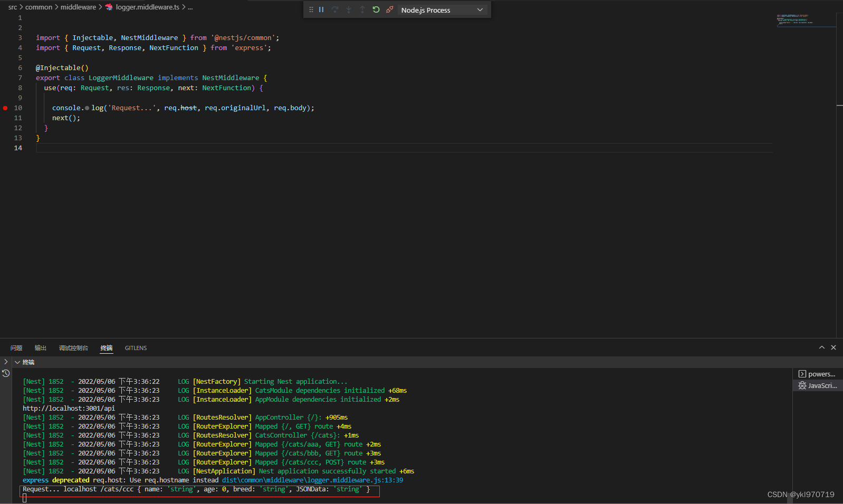
Task: Click the LoggerMiddleware class name
Action: tap(121, 78)
